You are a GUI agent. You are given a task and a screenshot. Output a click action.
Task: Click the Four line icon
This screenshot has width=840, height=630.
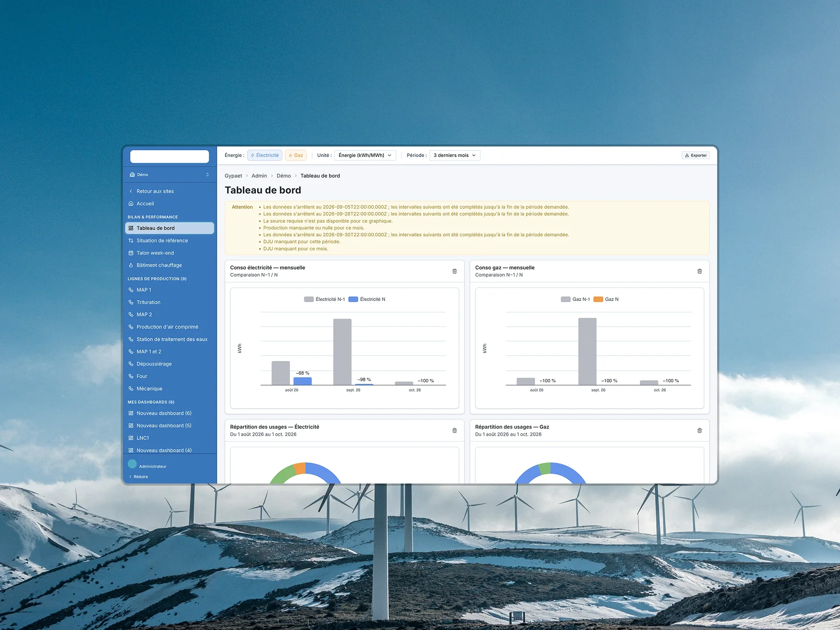pos(131,376)
